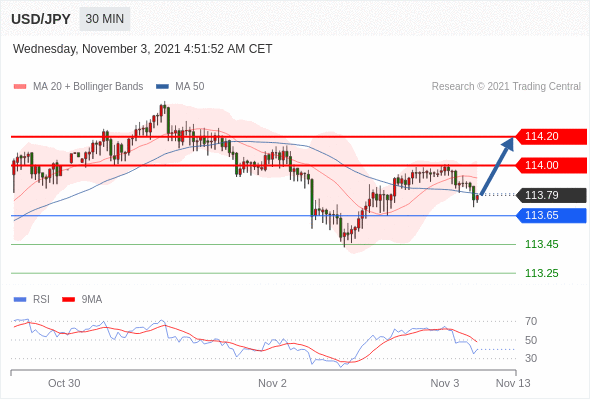Click the blue MA 50 legend swatch
This screenshot has height=400, width=590.
tap(162, 87)
